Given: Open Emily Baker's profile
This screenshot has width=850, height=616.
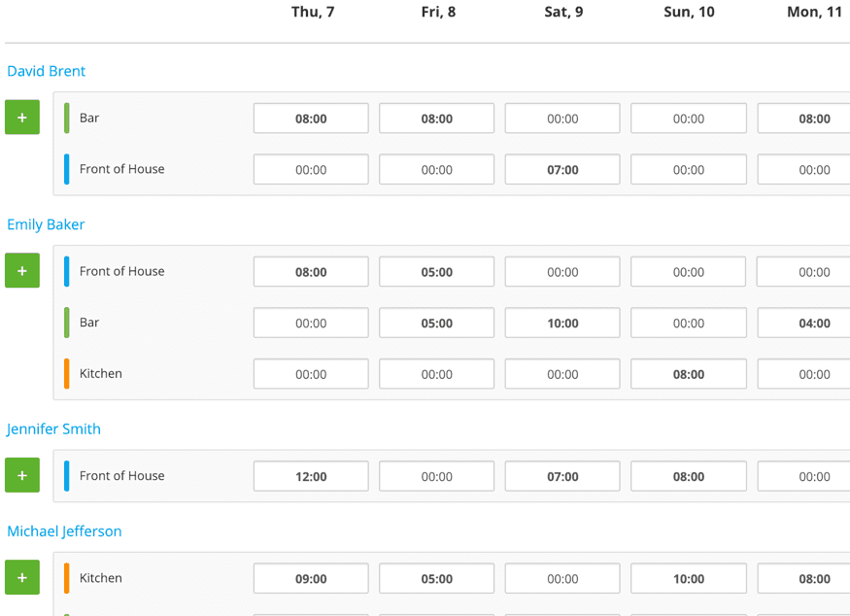Looking at the screenshot, I should tap(45, 223).
